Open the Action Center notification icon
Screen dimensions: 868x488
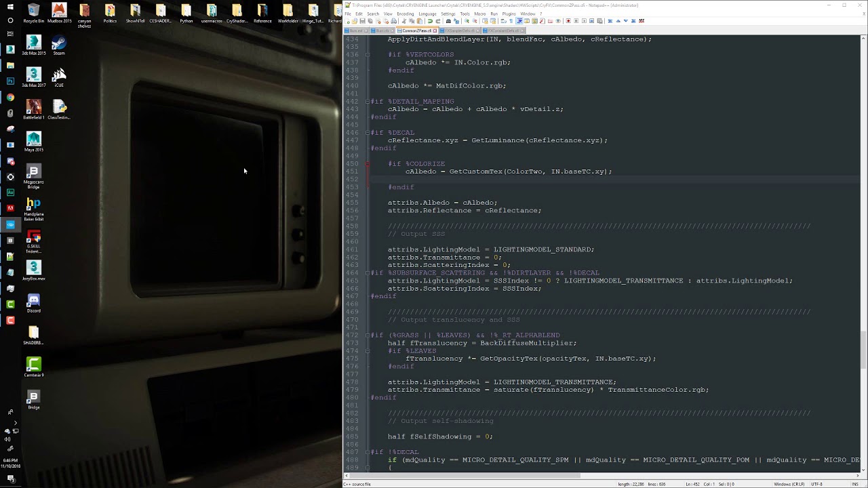[10, 479]
